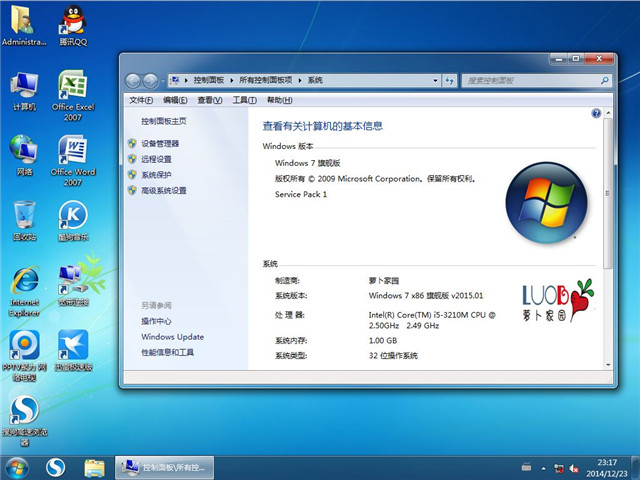The image size is (640, 480).
Task: Click the Forward navigation arrow
Action: pos(151,81)
